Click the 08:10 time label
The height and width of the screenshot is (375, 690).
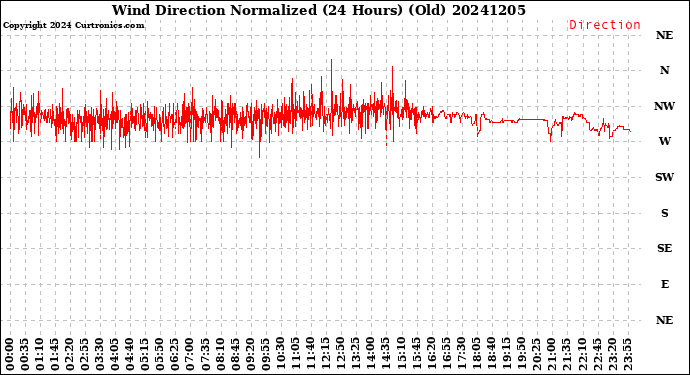coord(220,354)
